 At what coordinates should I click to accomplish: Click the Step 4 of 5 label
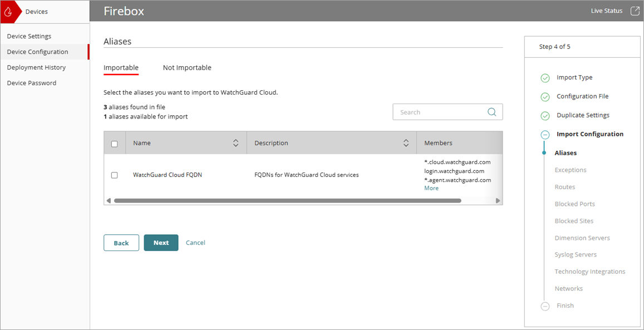click(554, 47)
